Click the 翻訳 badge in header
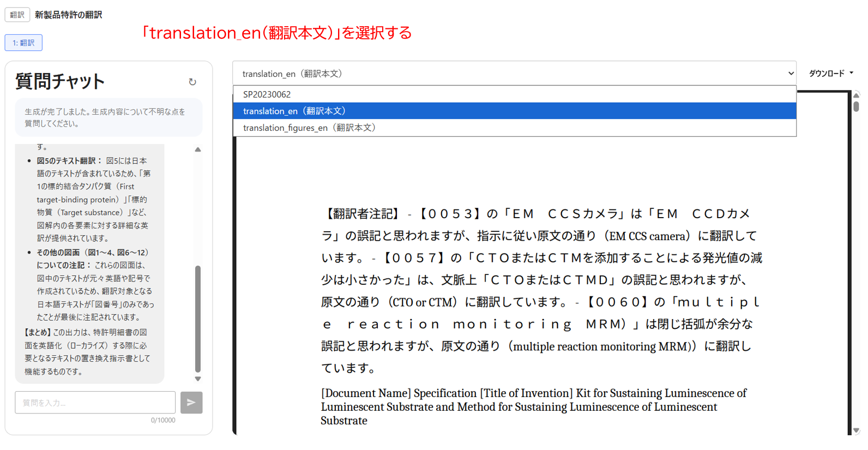 point(17,15)
